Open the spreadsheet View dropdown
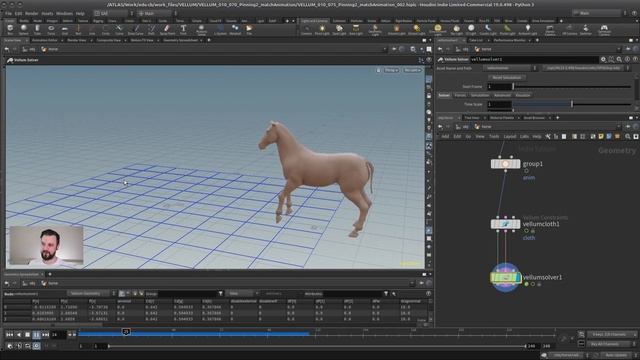 point(242,293)
